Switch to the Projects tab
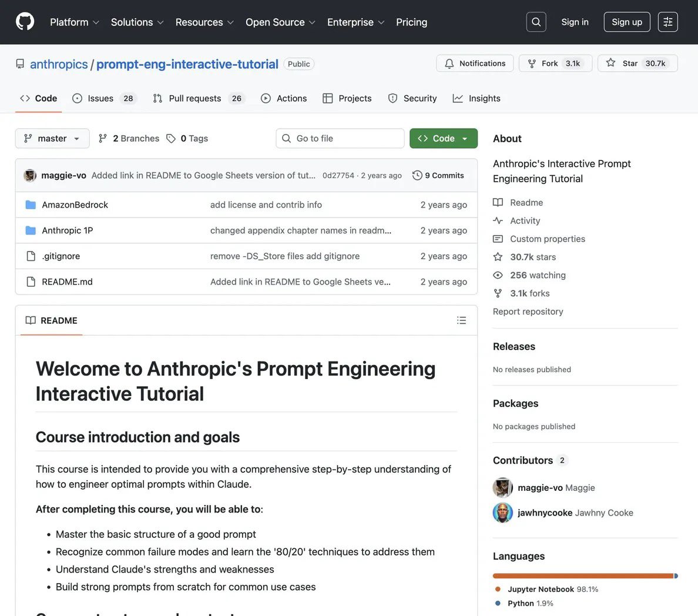This screenshot has height=616, width=698. pos(347,98)
